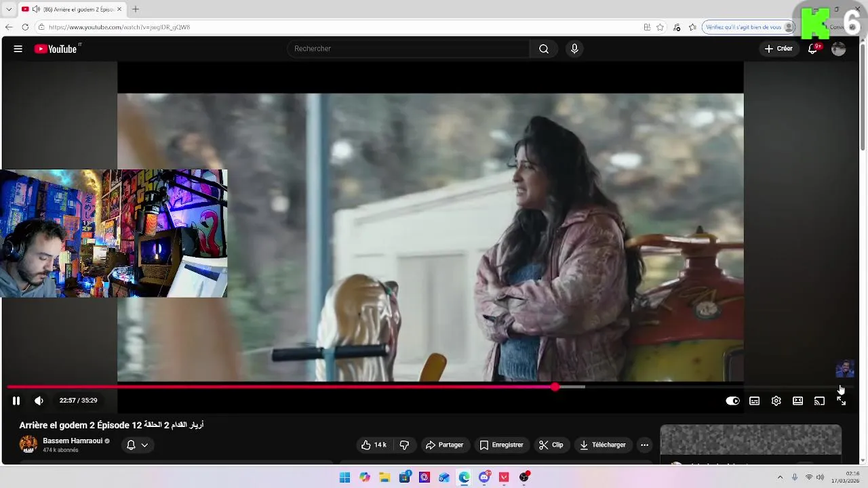This screenshot has width=868, height=488.
Task: Focus the Rechercher search box
Action: 409,49
